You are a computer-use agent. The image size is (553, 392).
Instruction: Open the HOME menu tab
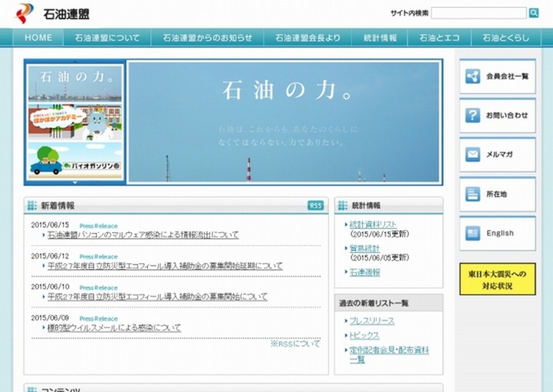(38, 38)
